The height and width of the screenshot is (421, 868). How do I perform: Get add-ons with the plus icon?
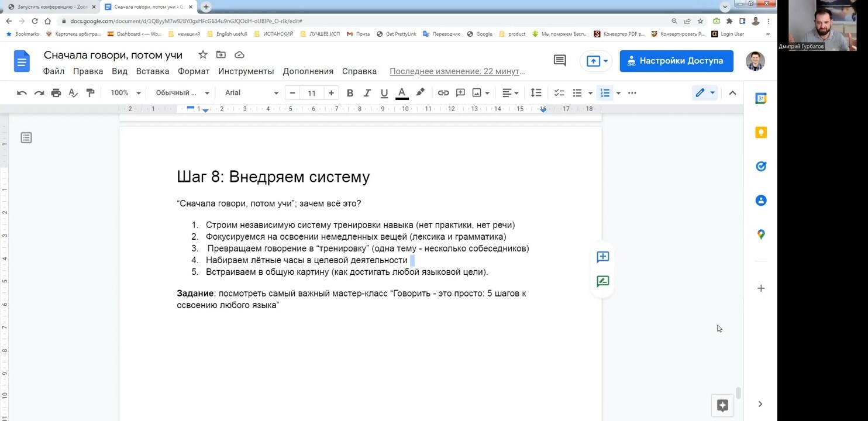click(761, 288)
